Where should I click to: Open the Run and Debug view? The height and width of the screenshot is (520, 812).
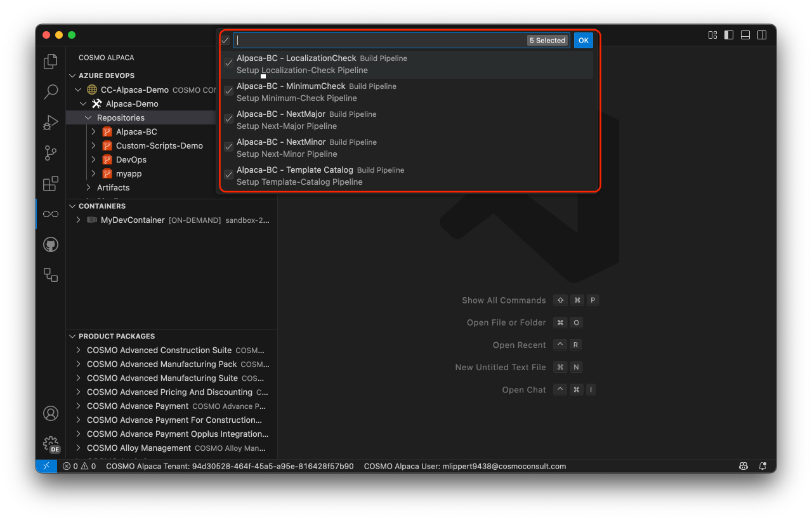coord(50,123)
